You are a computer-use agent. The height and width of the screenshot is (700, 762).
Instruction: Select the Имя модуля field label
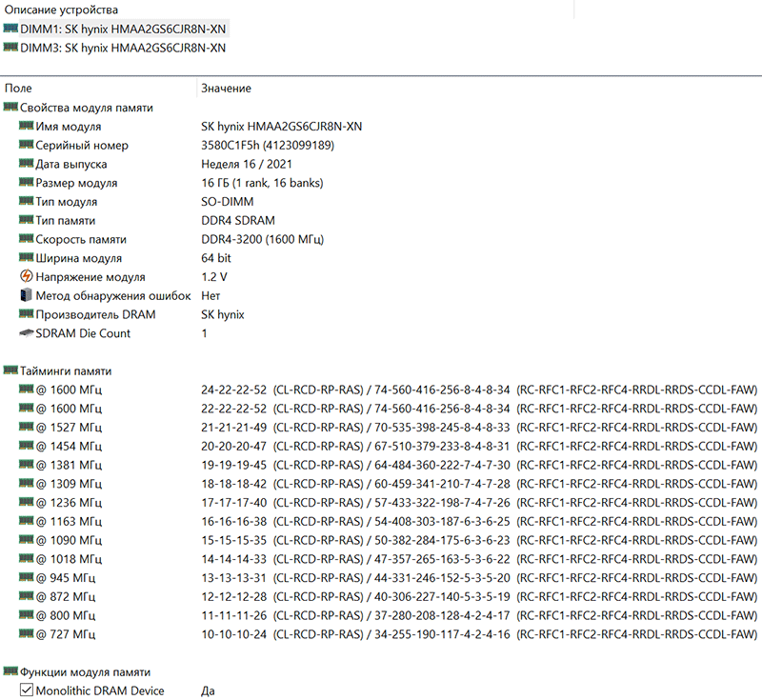coord(69,127)
